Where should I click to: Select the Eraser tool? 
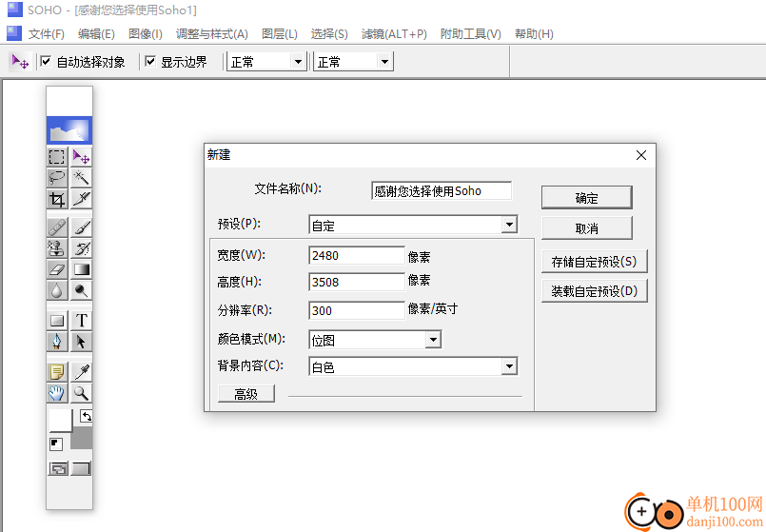pyautogui.click(x=57, y=269)
